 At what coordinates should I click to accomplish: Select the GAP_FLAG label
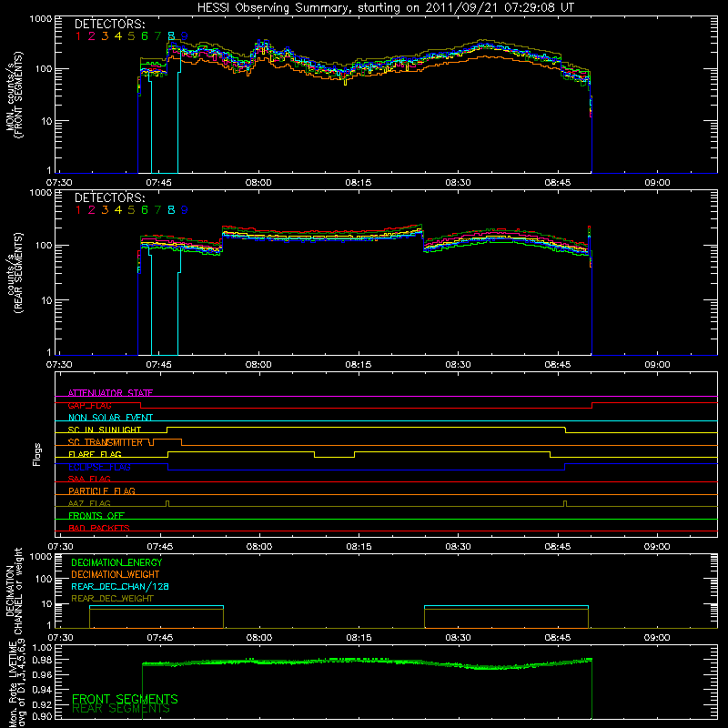point(89,405)
